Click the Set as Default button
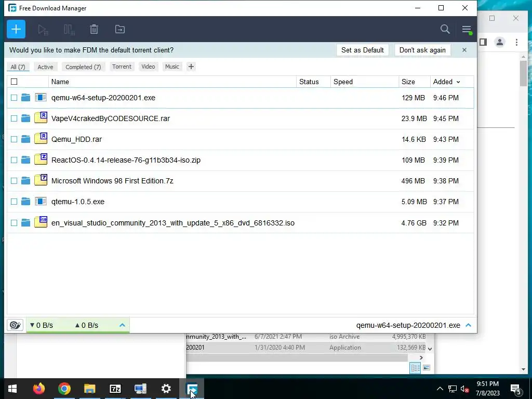 [362, 50]
